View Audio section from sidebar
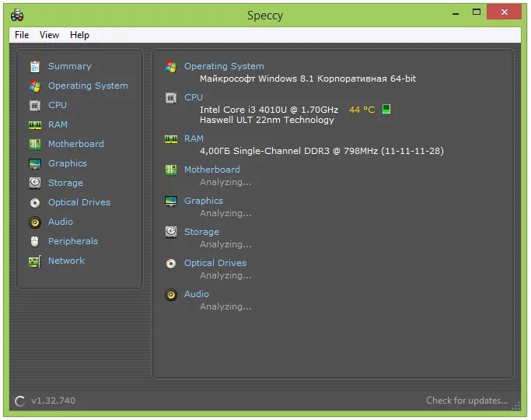 point(61,222)
